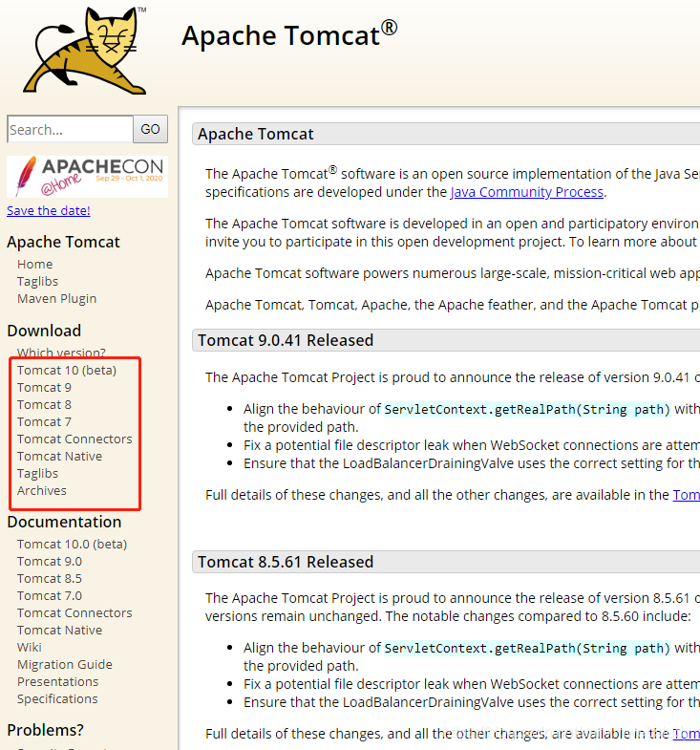The width and height of the screenshot is (700, 750).
Task: Open Taglibs under Apache Tomcat section
Action: coord(38,281)
